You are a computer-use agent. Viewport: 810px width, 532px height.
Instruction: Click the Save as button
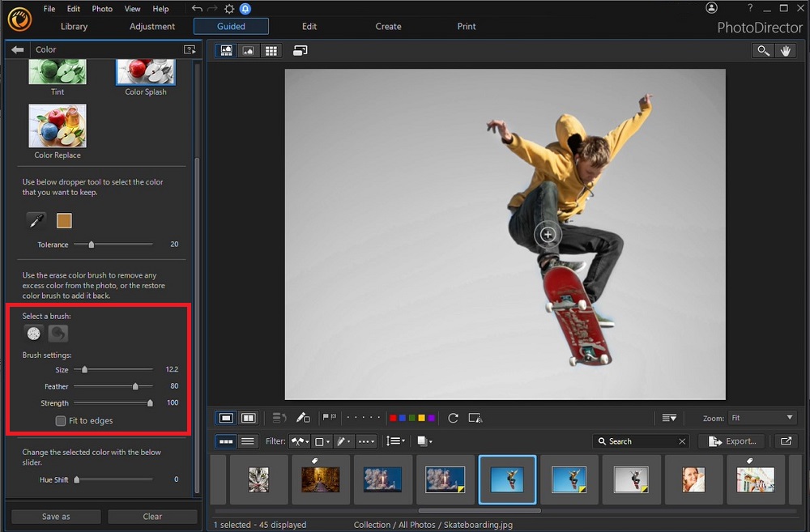pyautogui.click(x=54, y=516)
